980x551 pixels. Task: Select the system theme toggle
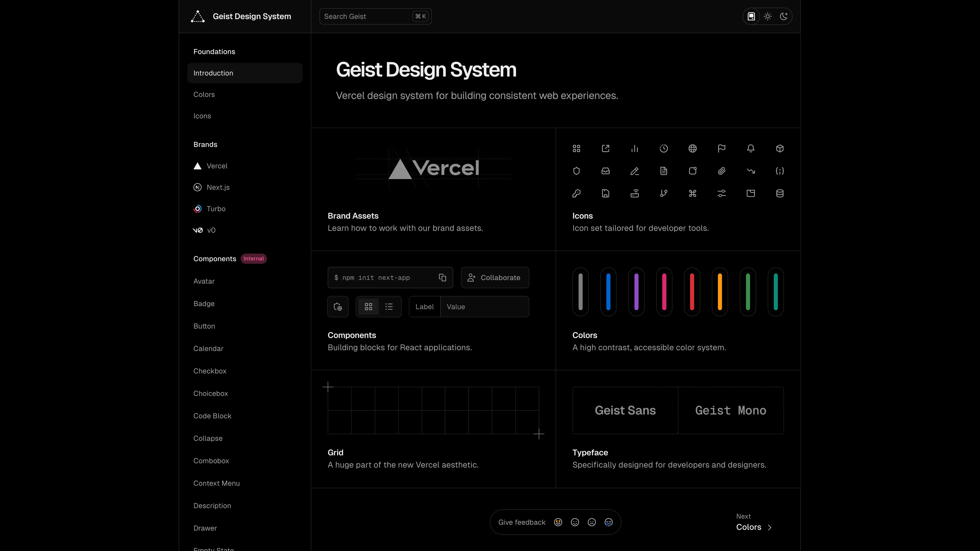(x=751, y=16)
